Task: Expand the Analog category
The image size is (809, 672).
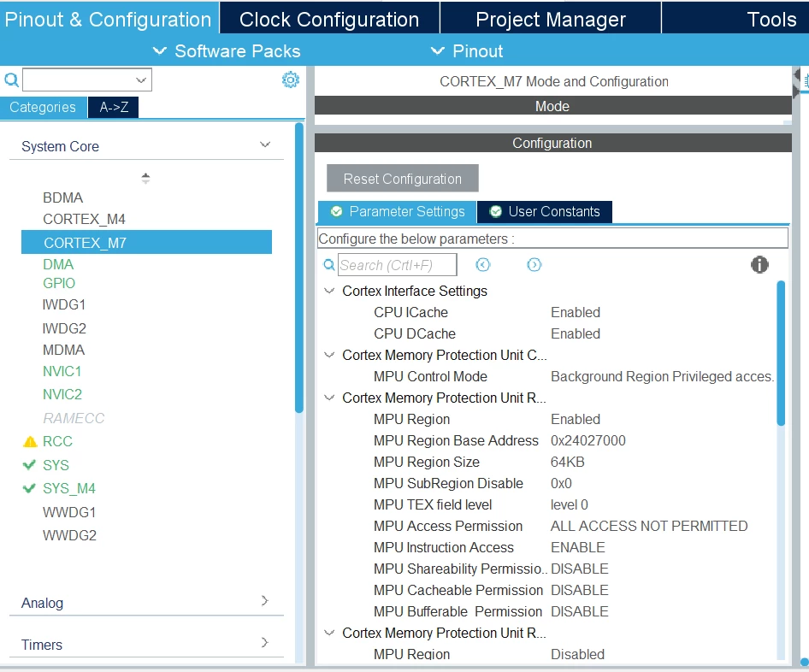Action: click(x=265, y=600)
